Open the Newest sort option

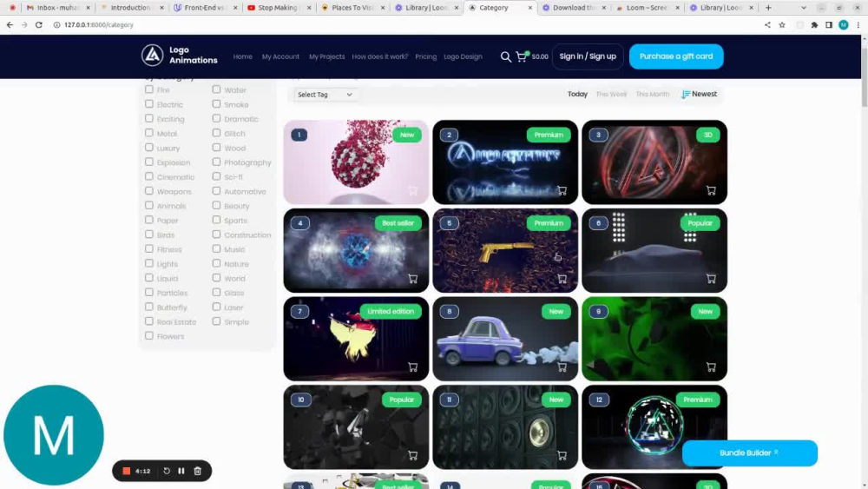click(699, 94)
